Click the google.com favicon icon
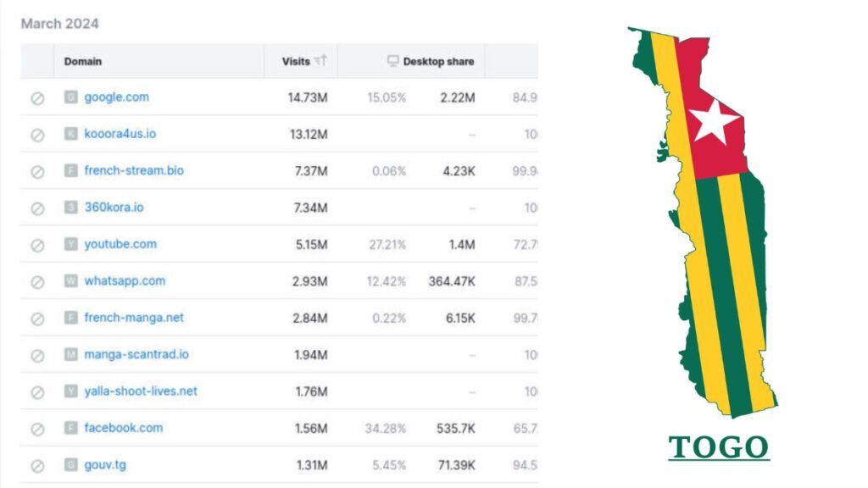The width and height of the screenshot is (868, 488). point(71,97)
